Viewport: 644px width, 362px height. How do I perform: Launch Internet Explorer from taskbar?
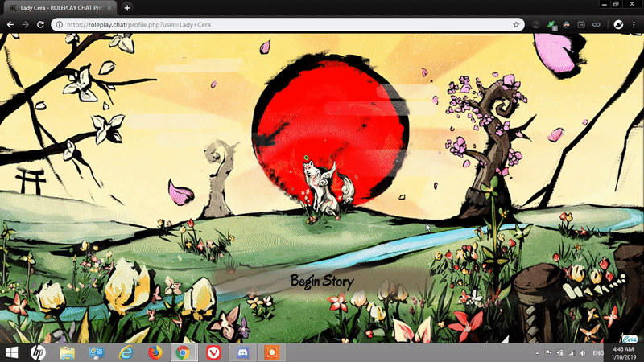point(126,352)
